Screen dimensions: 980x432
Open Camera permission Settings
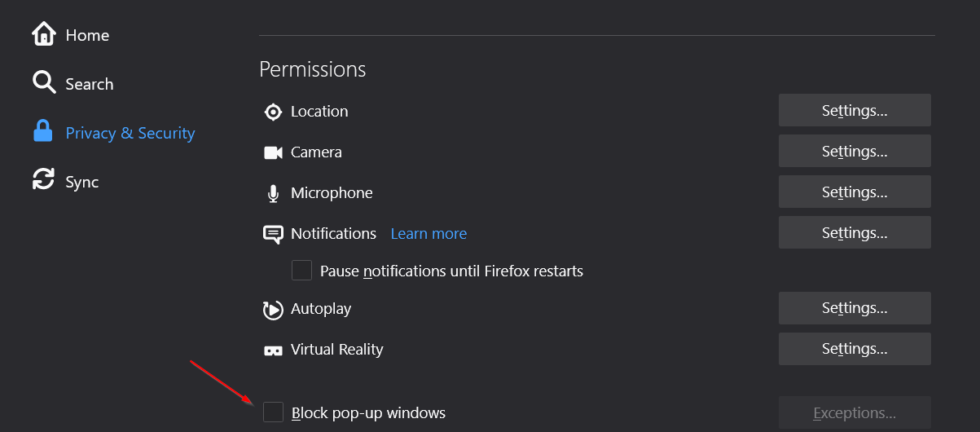855,151
